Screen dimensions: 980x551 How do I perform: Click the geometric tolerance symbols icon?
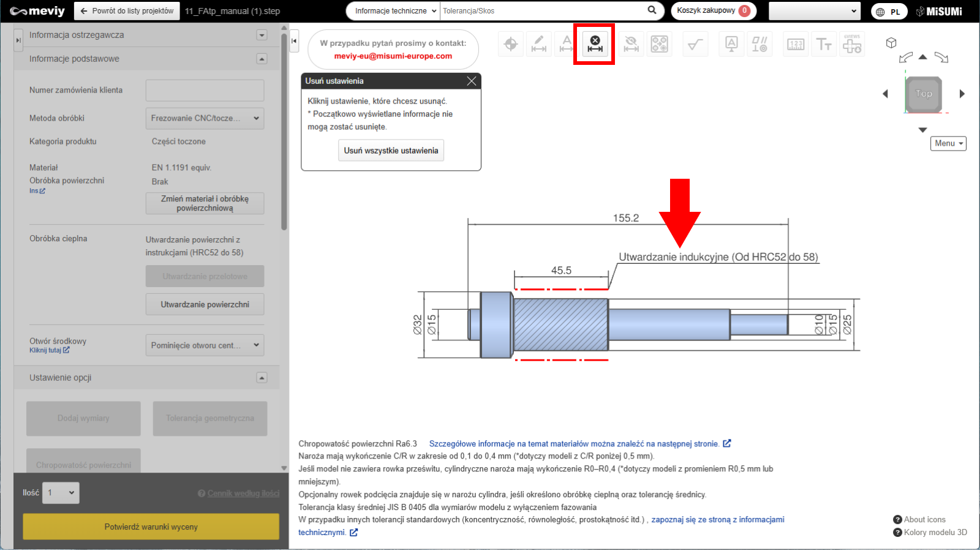tap(759, 44)
